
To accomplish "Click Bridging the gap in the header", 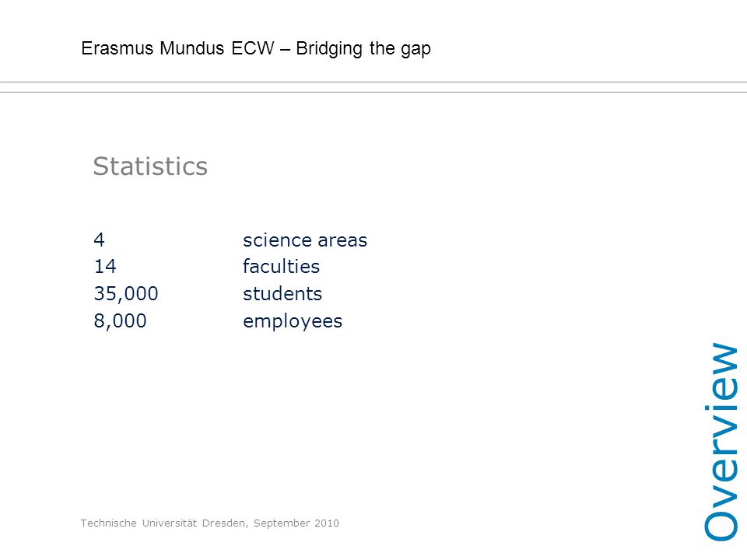I will pos(363,49).
